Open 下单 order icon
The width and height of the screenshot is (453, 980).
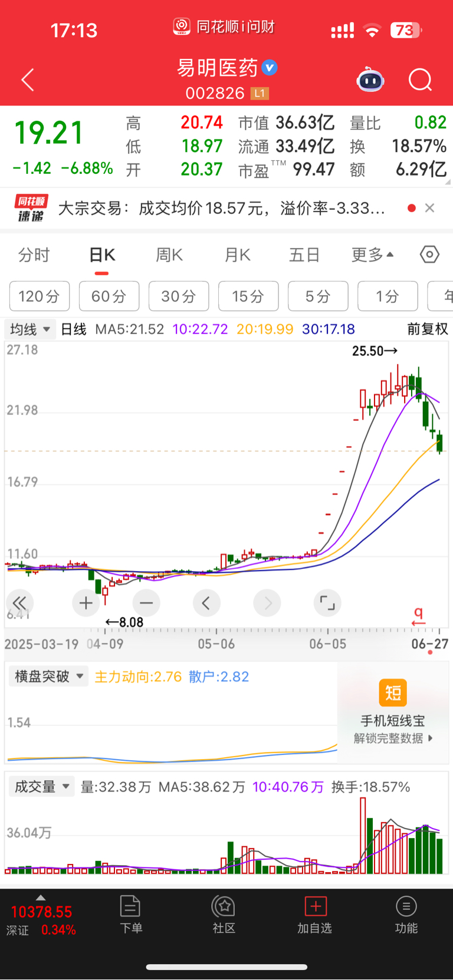(130, 914)
